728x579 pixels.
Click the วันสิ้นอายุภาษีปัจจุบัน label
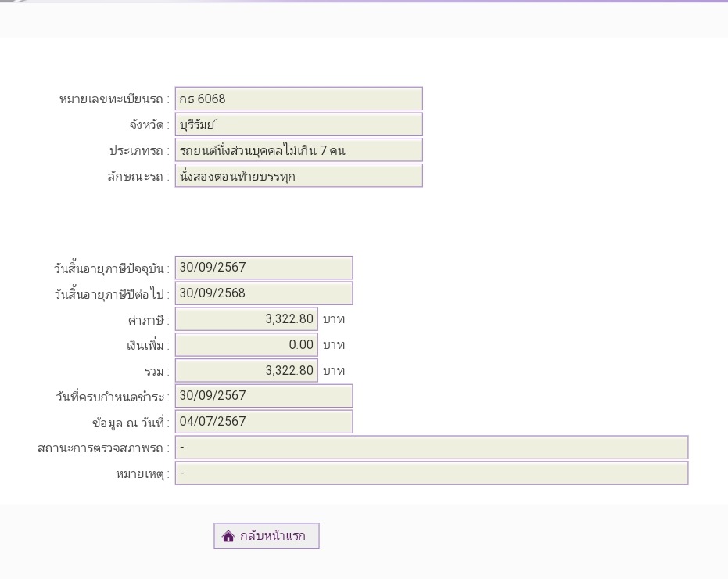click(111, 268)
